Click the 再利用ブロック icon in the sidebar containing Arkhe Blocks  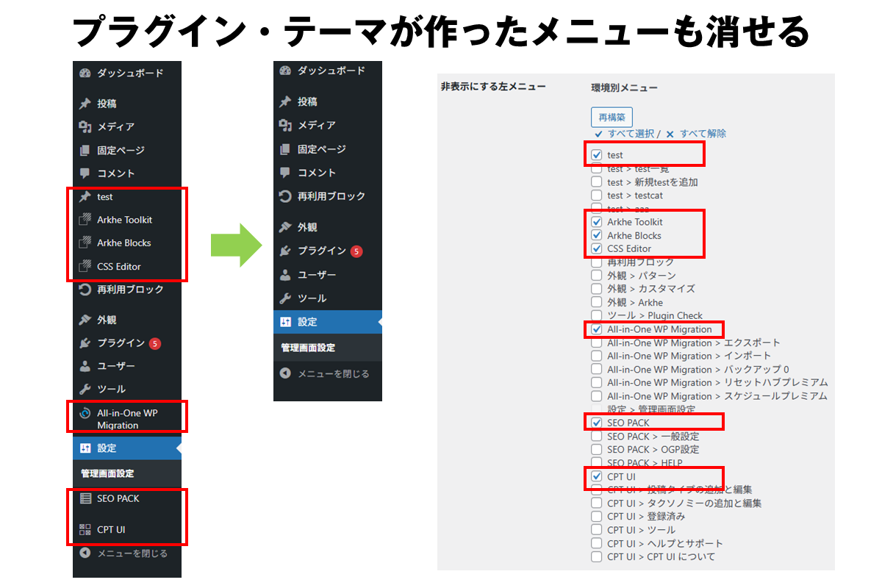click(x=85, y=290)
